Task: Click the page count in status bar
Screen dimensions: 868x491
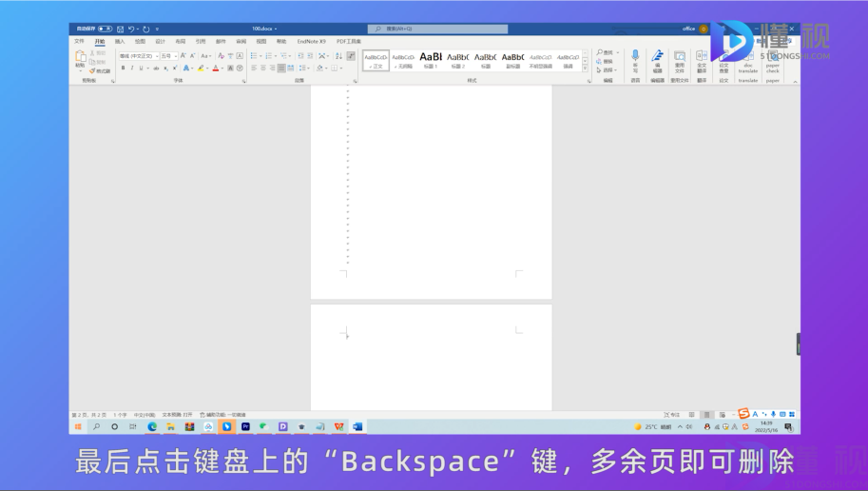Action: pyautogui.click(x=89, y=415)
